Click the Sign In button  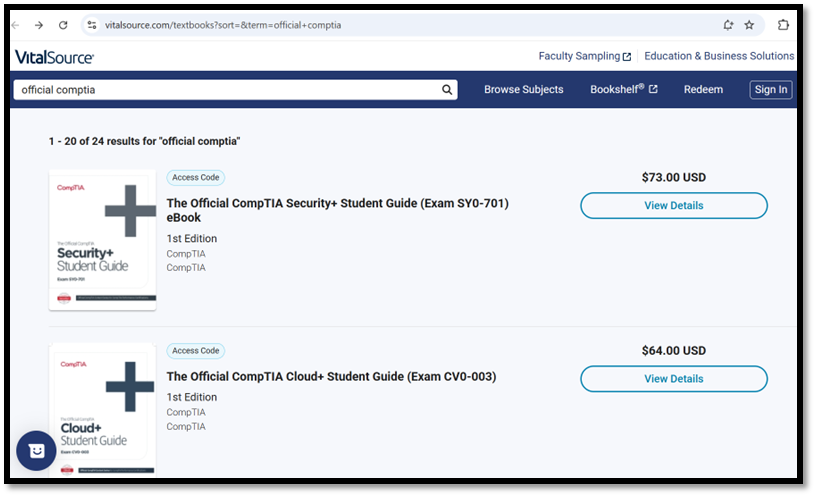(x=771, y=90)
